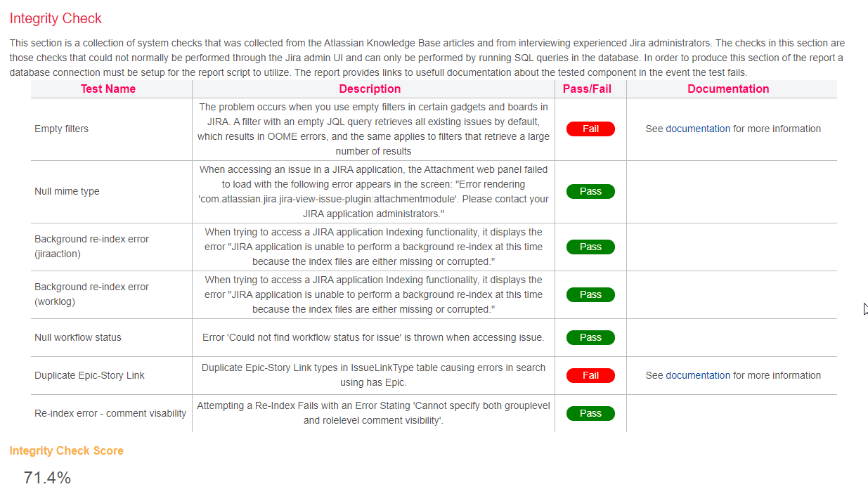
Task: Click the Pass badge for Null mime type
Action: 590,191
